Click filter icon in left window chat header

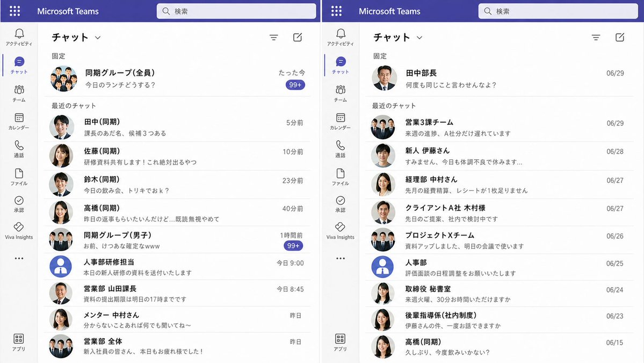coord(274,38)
